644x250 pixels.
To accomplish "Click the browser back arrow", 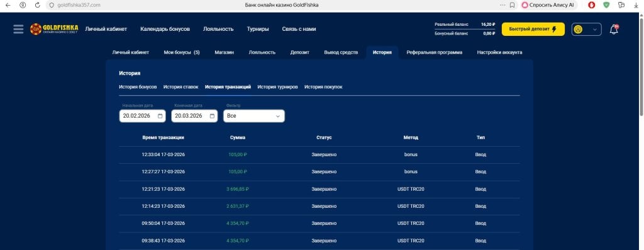I will pyautogui.click(x=8, y=5).
